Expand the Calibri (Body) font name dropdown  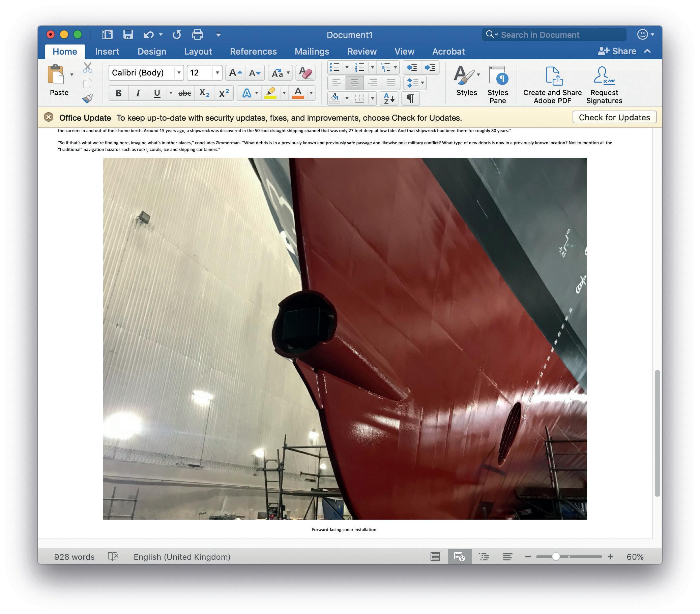tap(179, 73)
